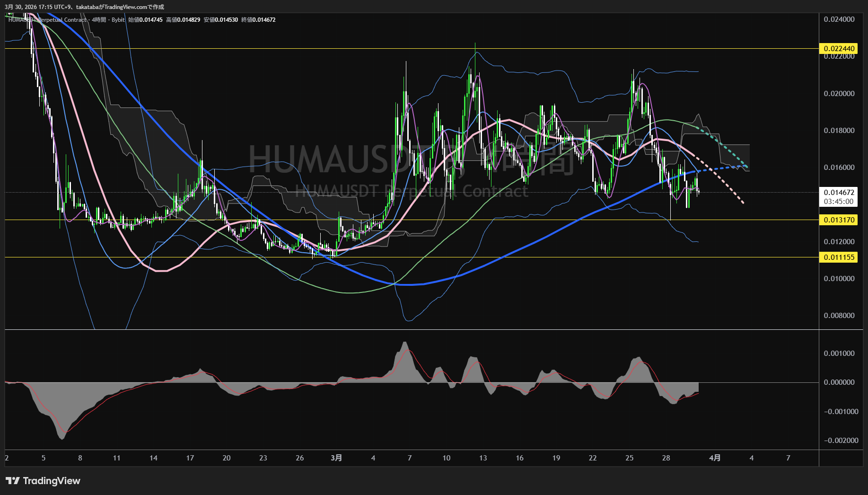868x495 pixels.
Task: Click the high value 高値0.014829 in header
Action: click(x=183, y=20)
